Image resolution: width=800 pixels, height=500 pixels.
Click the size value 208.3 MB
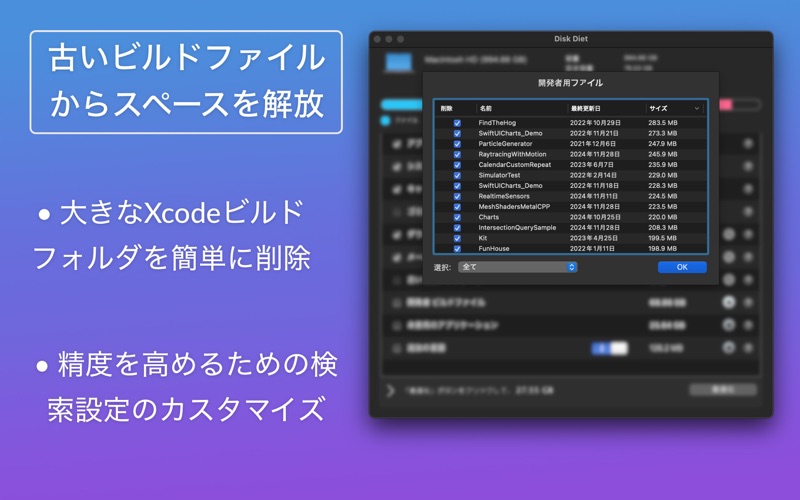click(663, 228)
